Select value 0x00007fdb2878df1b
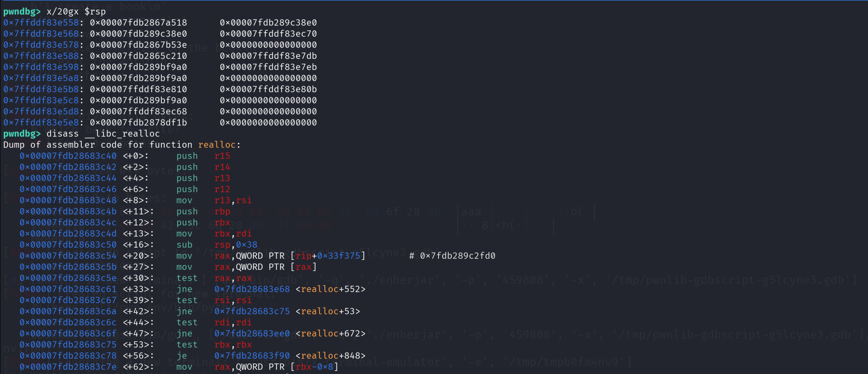Image resolution: width=868 pixels, height=374 pixels. click(x=138, y=122)
